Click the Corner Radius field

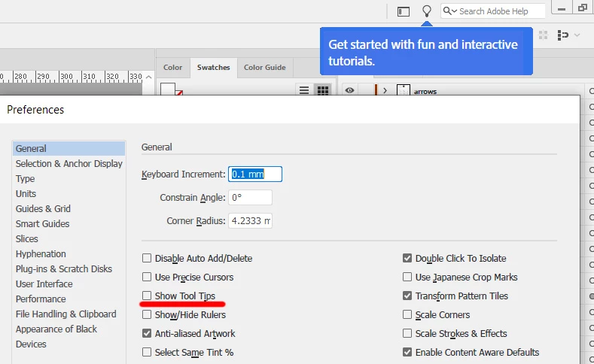pyautogui.click(x=250, y=221)
